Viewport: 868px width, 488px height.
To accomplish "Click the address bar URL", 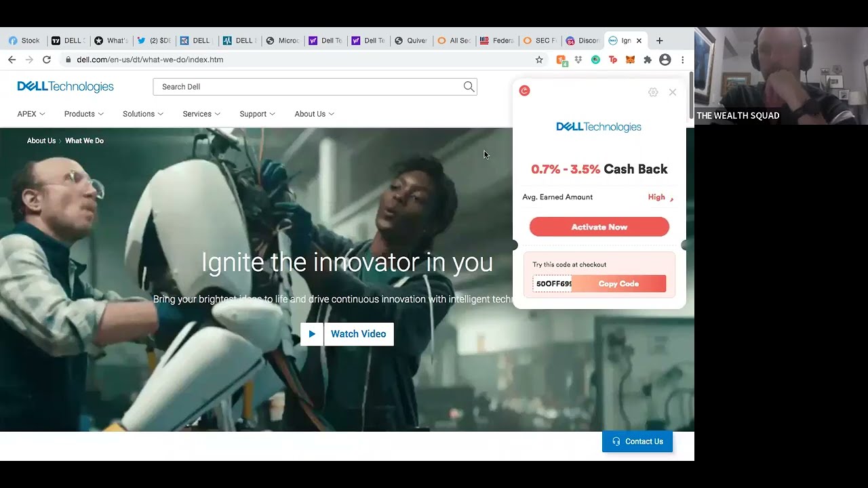I will click(x=150, y=60).
